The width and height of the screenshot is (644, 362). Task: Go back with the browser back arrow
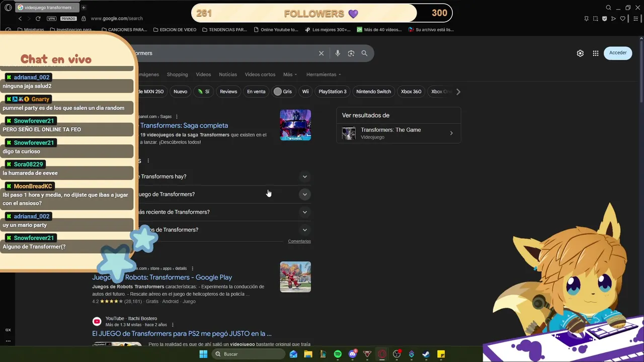[20, 19]
